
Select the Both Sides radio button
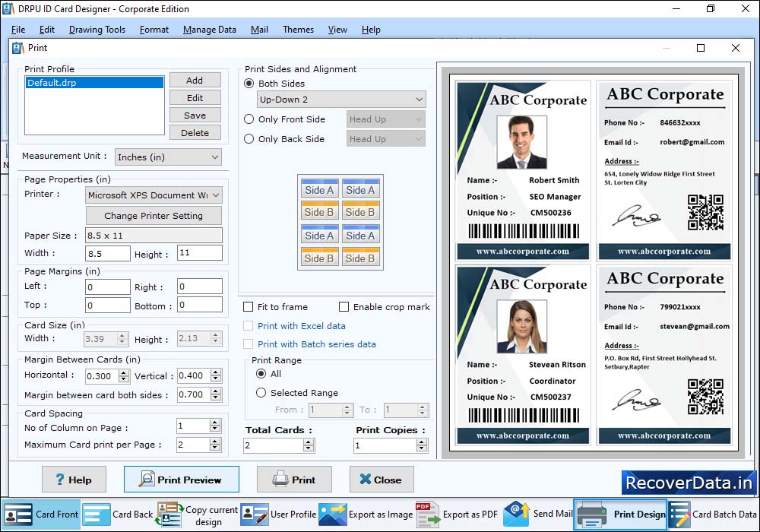coord(249,84)
